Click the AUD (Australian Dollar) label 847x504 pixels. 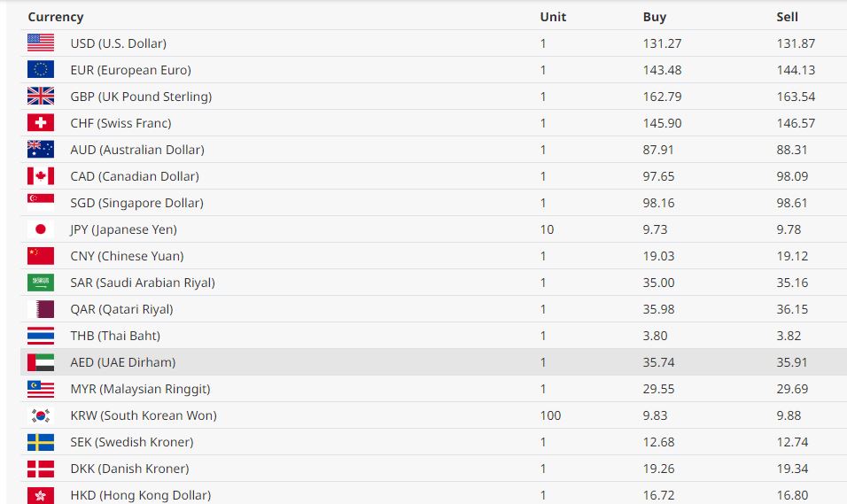point(136,150)
